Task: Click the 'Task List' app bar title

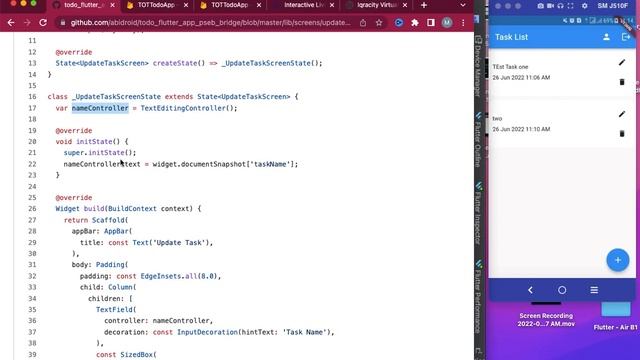Action: (x=511, y=37)
